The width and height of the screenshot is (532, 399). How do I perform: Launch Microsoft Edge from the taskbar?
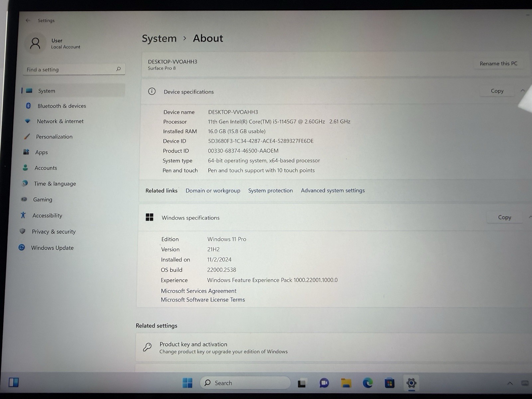(x=368, y=383)
